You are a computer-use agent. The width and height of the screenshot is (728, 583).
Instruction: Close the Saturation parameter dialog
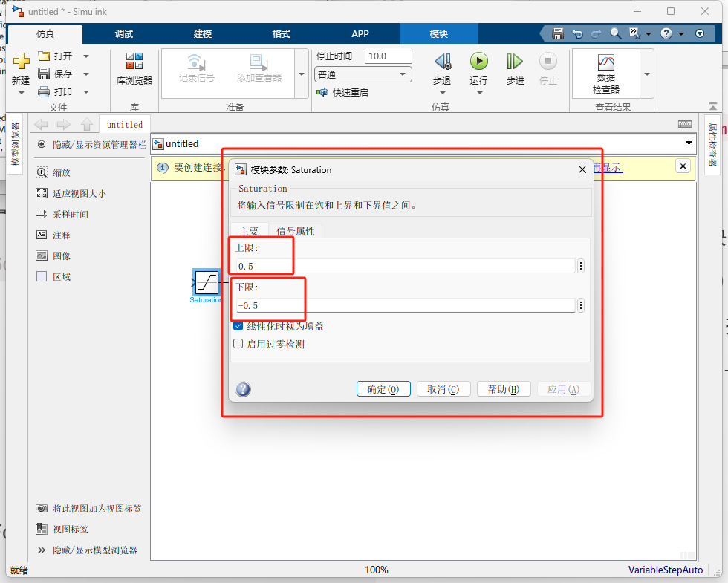coord(582,169)
